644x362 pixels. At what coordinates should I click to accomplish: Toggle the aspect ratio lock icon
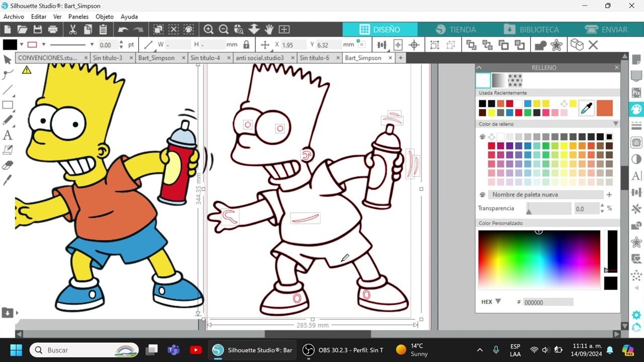[x=246, y=44]
